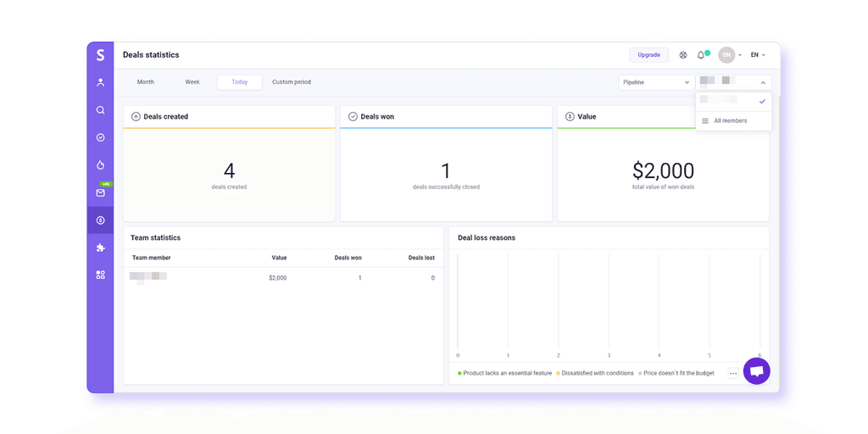This screenshot has width=868, height=434.
Task: Open the EN language dropdown
Action: pos(758,55)
